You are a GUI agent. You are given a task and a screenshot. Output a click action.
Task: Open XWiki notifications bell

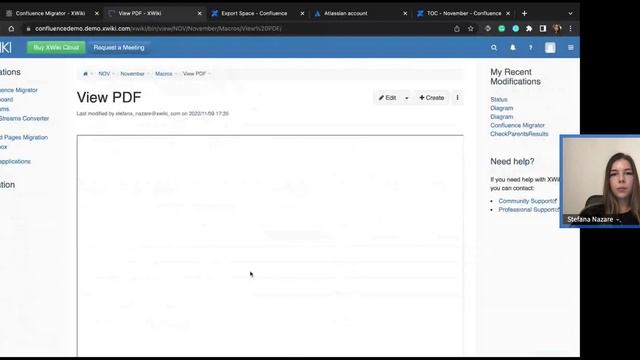(513, 48)
